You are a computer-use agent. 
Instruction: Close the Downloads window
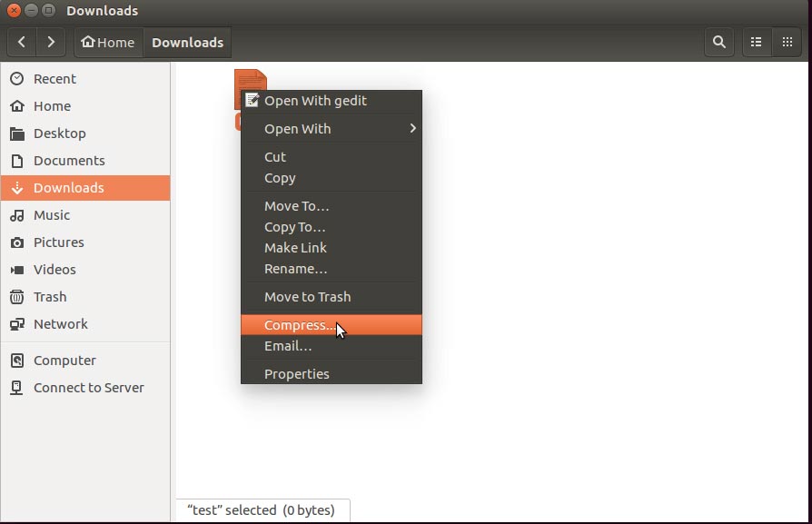tap(14, 10)
